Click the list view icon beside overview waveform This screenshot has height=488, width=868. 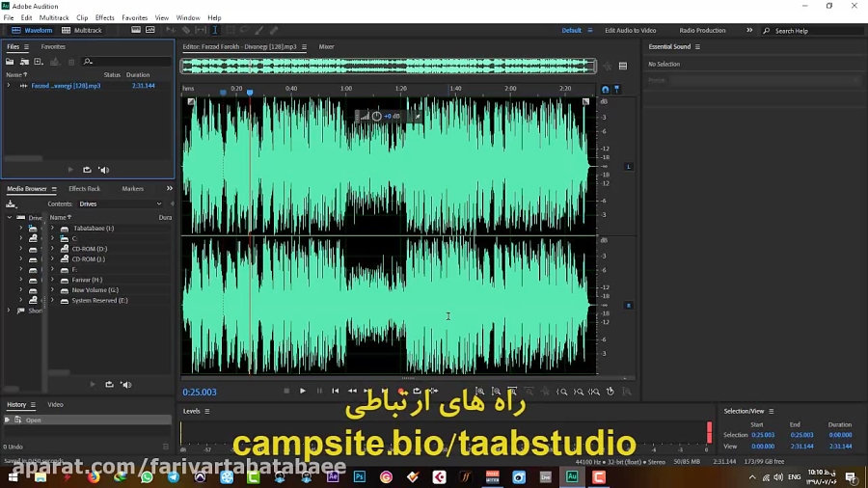tap(623, 67)
